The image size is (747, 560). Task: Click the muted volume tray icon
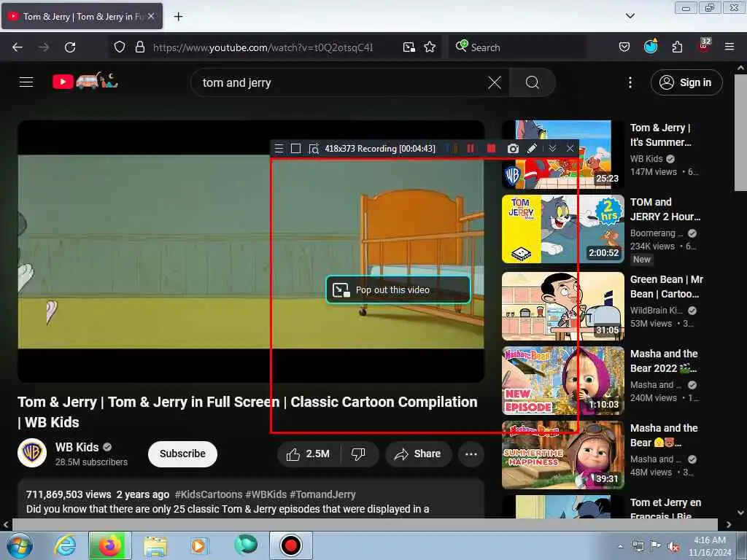[673, 547]
